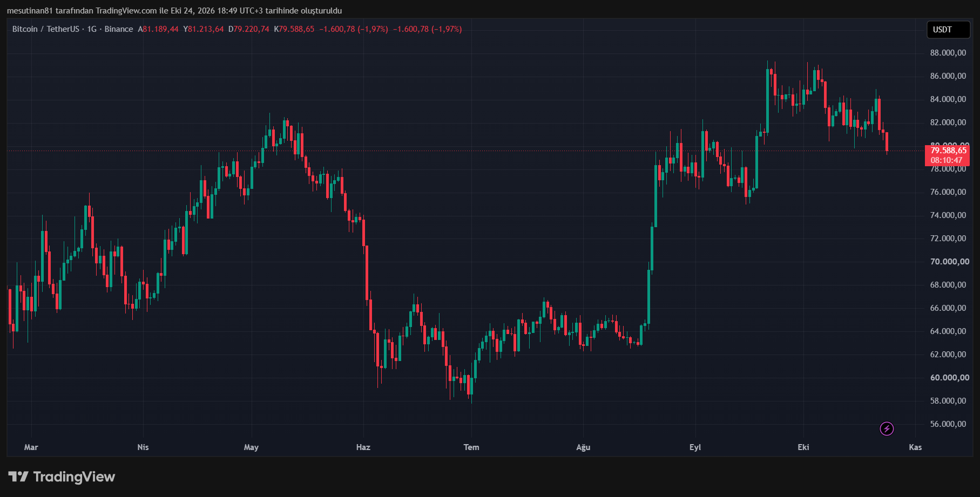Click the low value D79.220,74
Image resolution: width=980 pixels, height=497 pixels.
click(248, 29)
